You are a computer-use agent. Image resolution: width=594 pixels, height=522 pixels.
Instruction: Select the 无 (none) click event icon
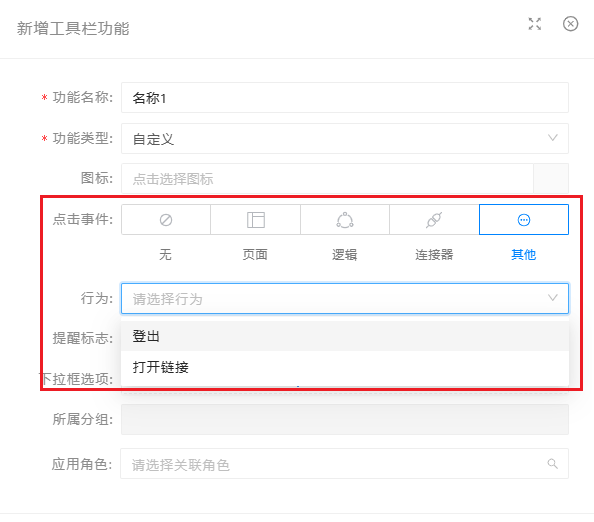tap(166, 220)
